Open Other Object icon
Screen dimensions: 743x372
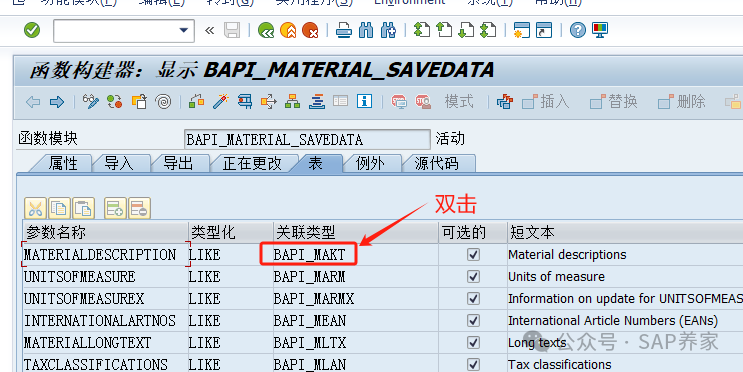point(139,101)
